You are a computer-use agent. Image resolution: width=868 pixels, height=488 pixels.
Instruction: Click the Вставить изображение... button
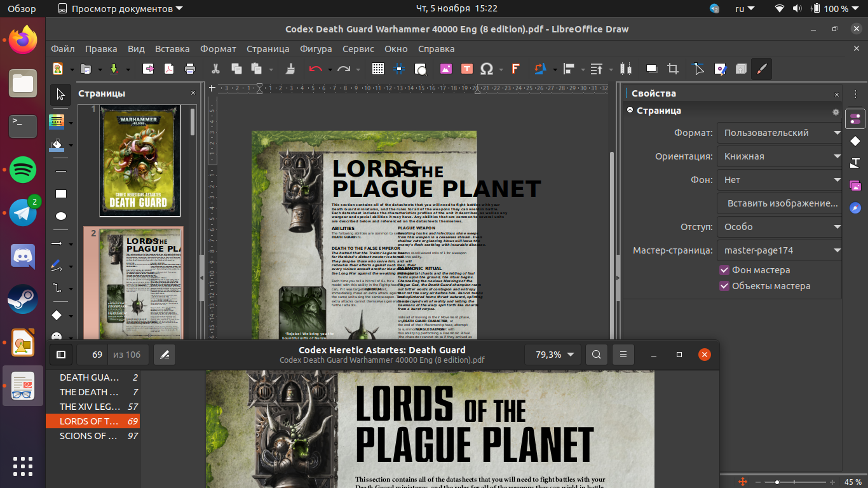point(779,203)
